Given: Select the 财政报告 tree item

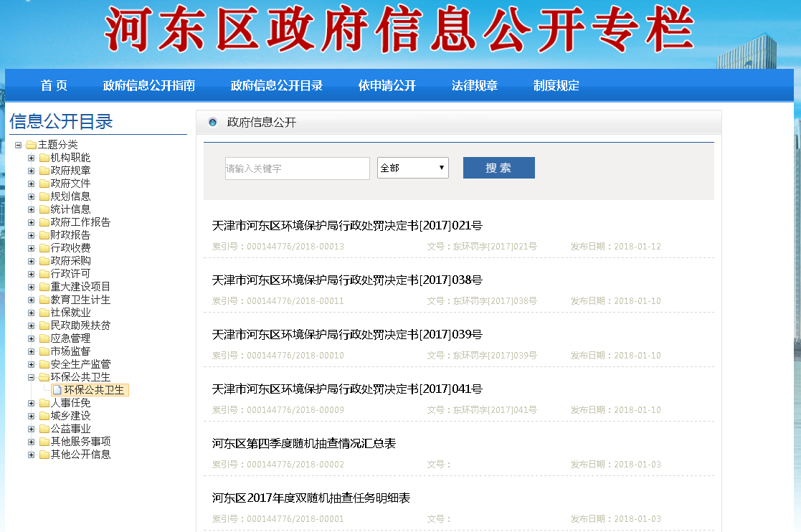Looking at the screenshot, I should [70, 235].
